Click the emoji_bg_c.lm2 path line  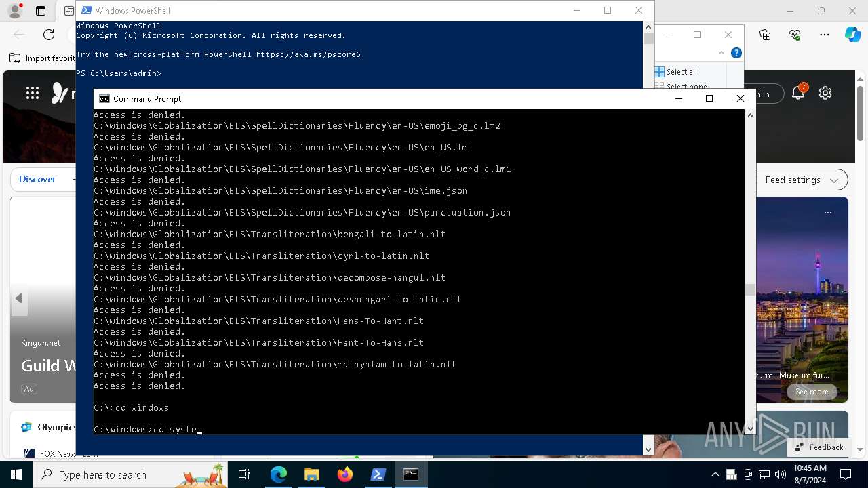297,126
